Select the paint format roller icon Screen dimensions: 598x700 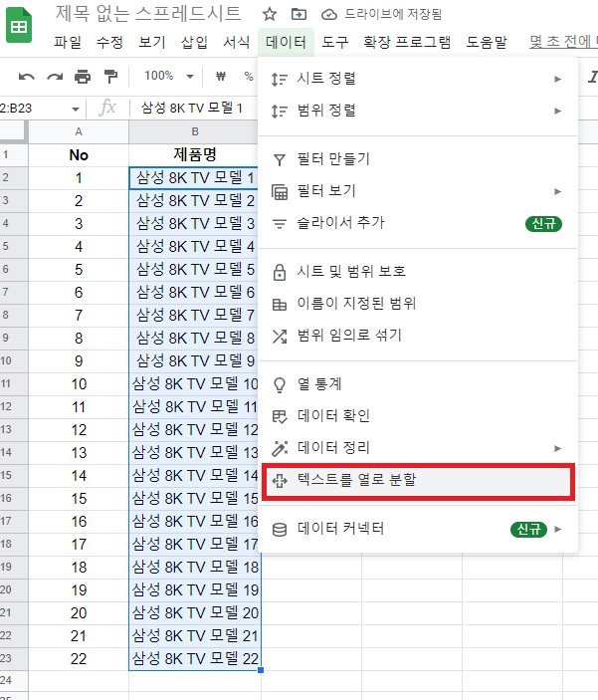[110, 77]
